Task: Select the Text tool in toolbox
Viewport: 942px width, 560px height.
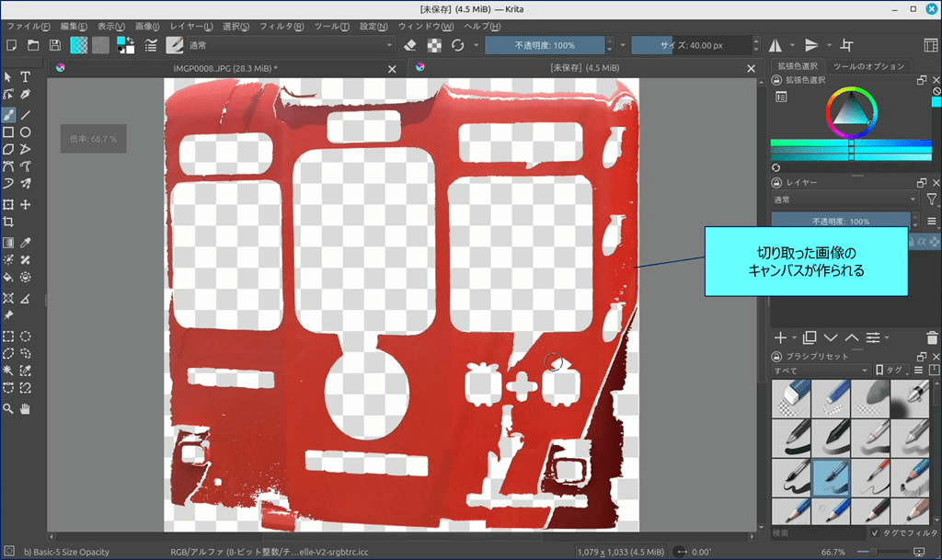Action: 26,77
